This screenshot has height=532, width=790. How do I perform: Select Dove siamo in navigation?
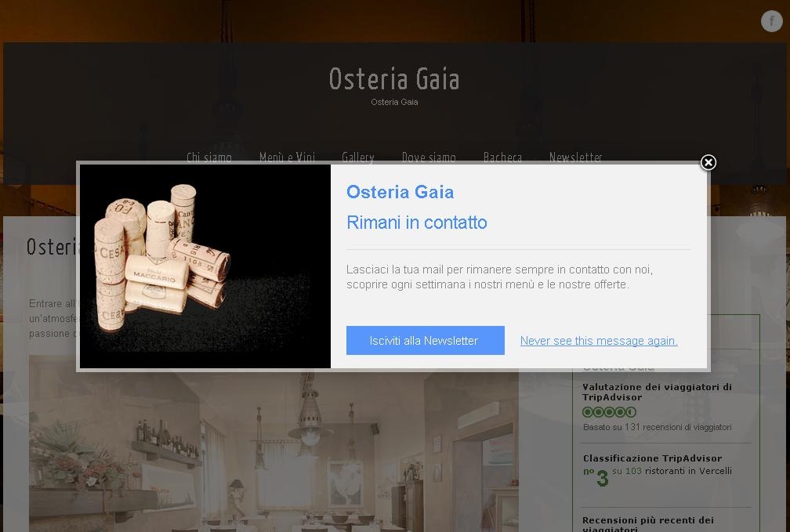click(429, 157)
